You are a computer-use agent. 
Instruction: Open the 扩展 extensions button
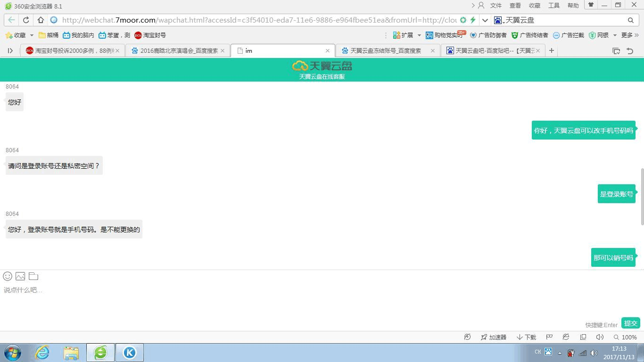pyautogui.click(x=403, y=35)
